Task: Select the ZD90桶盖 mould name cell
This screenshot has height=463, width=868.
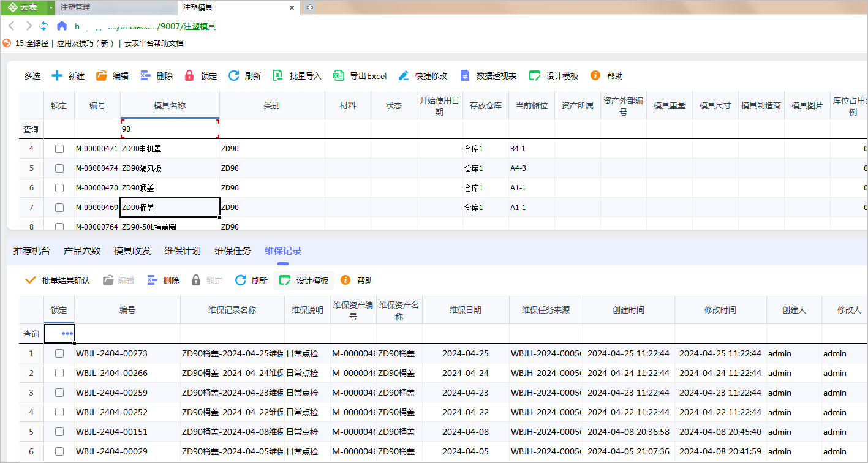Action: click(x=170, y=208)
